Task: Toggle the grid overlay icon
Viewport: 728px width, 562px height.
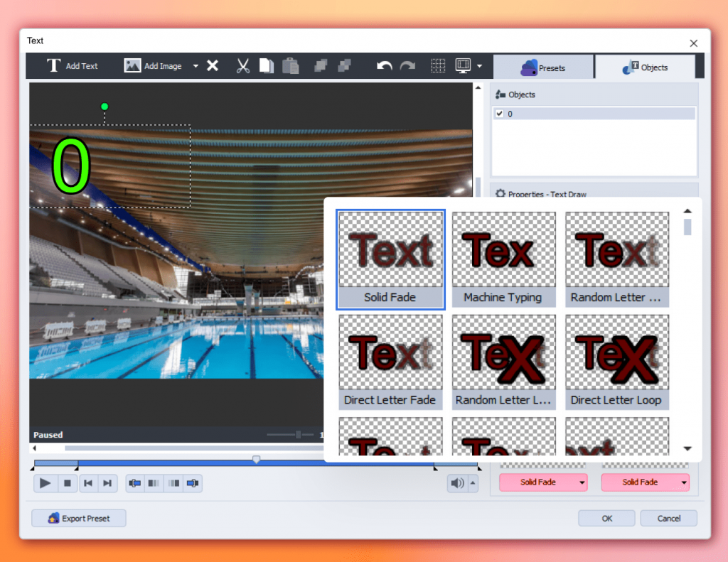Action: click(439, 66)
